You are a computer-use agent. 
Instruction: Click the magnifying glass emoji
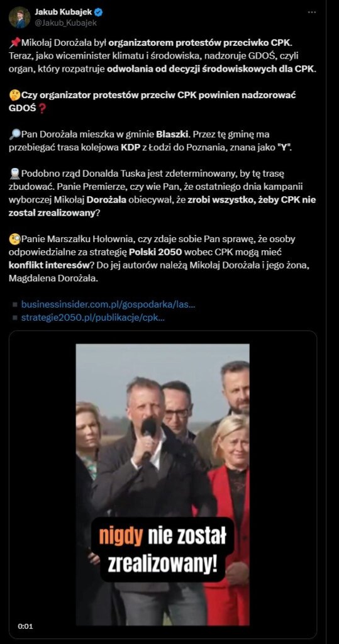click(x=15, y=135)
